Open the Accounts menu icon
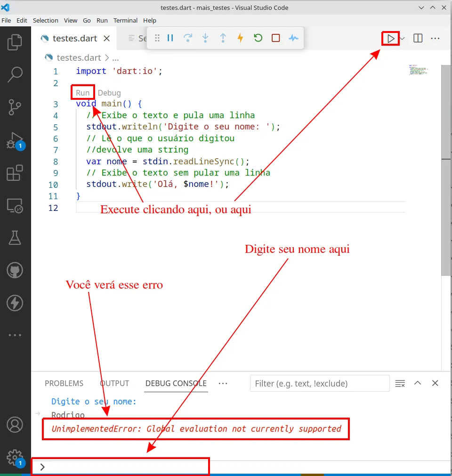452x476 pixels. (15, 425)
